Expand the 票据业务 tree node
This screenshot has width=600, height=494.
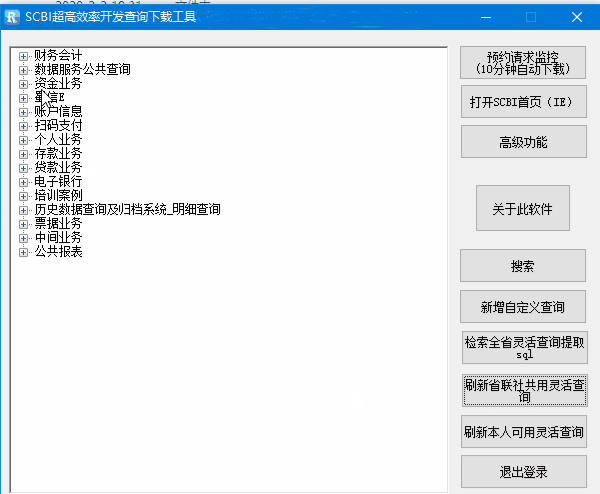coord(23,224)
